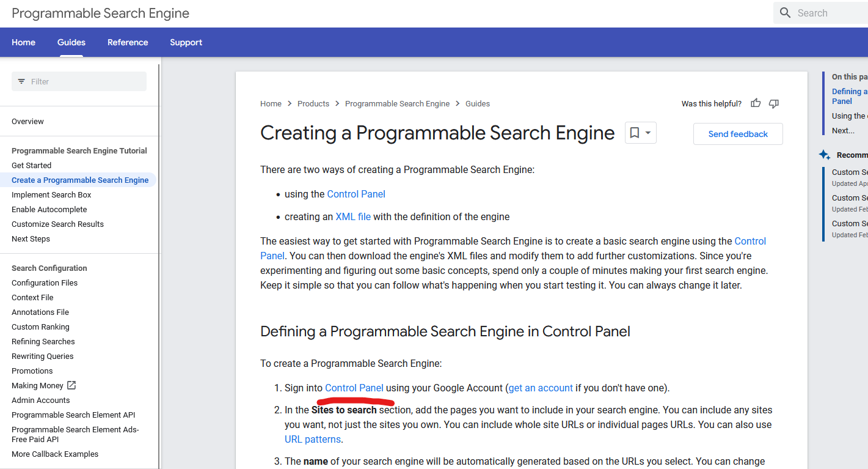Image resolution: width=868 pixels, height=469 pixels.
Task: Click the external link icon by Making Money
Action: coord(71,385)
